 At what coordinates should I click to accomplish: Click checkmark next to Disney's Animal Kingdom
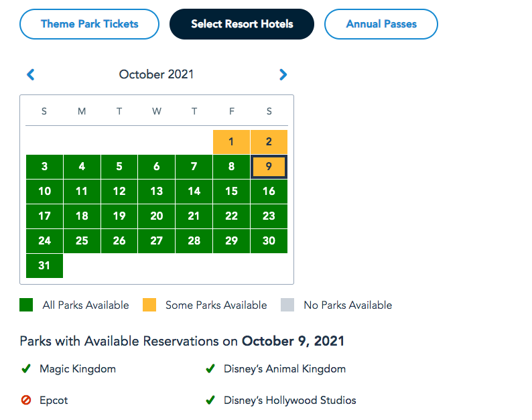point(210,368)
